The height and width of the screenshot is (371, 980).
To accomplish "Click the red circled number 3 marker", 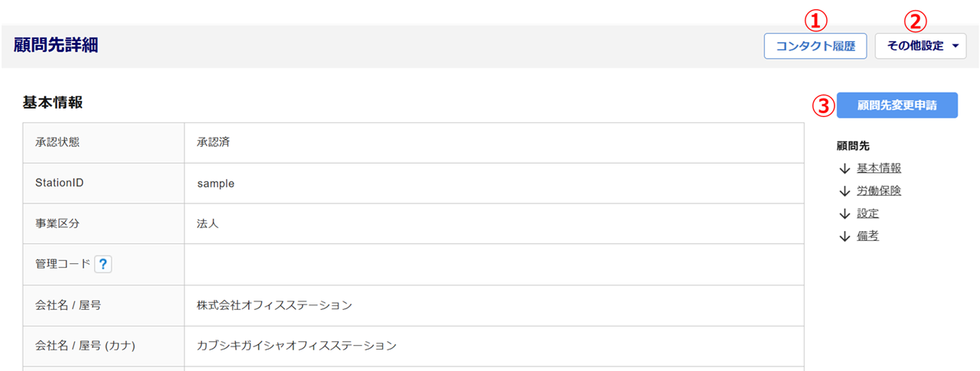I will (x=823, y=106).
